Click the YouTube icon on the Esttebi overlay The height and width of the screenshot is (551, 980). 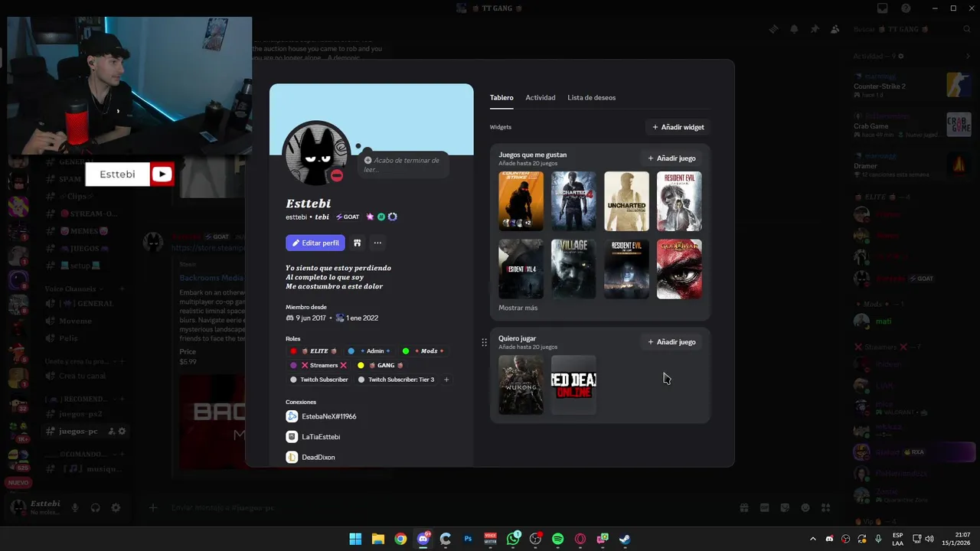[162, 174]
